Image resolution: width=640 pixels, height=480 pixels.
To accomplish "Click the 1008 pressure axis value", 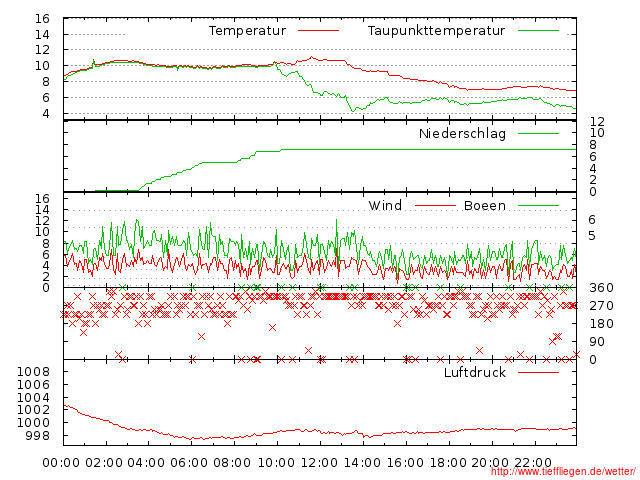I will 33,372.
